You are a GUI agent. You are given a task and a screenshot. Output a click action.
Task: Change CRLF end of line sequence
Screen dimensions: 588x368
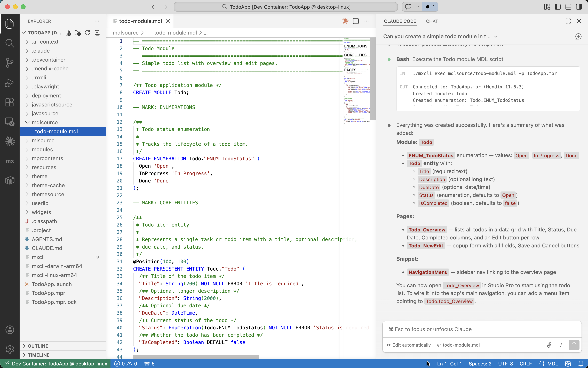click(526, 364)
